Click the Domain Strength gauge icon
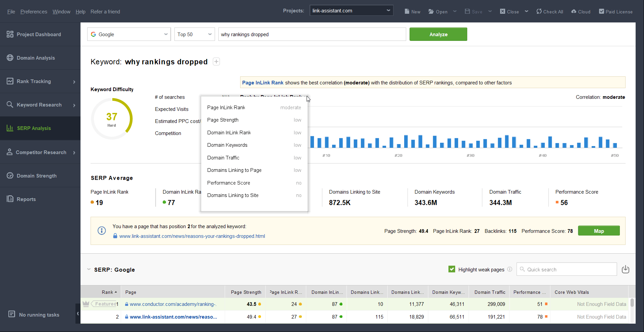The width and height of the screenshot is (644, 332). click(x=10, y=176)
